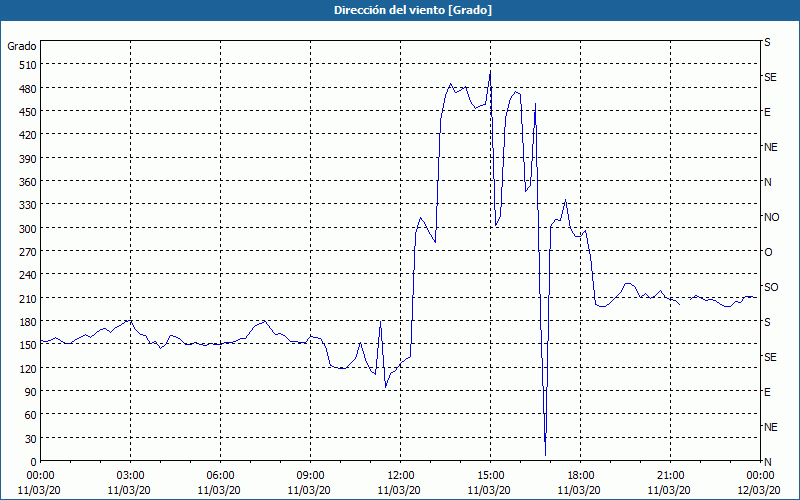The width and height of the screenshot is (800, 500).
Task: Click the "SO" compass label on right axis
Action: tap(771, 287)
